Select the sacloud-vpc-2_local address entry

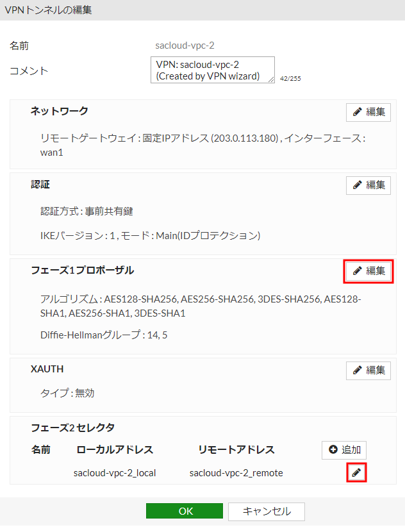(115, 473)
